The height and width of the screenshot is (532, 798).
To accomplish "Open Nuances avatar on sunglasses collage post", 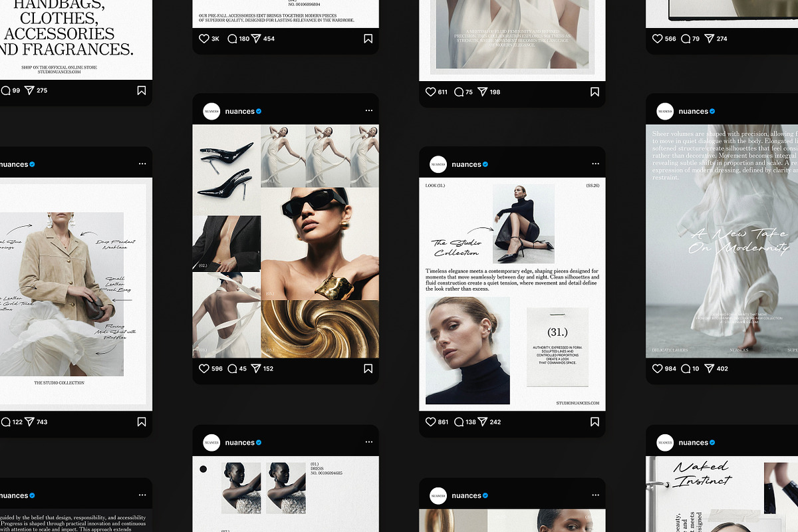I will pos(211,111).
